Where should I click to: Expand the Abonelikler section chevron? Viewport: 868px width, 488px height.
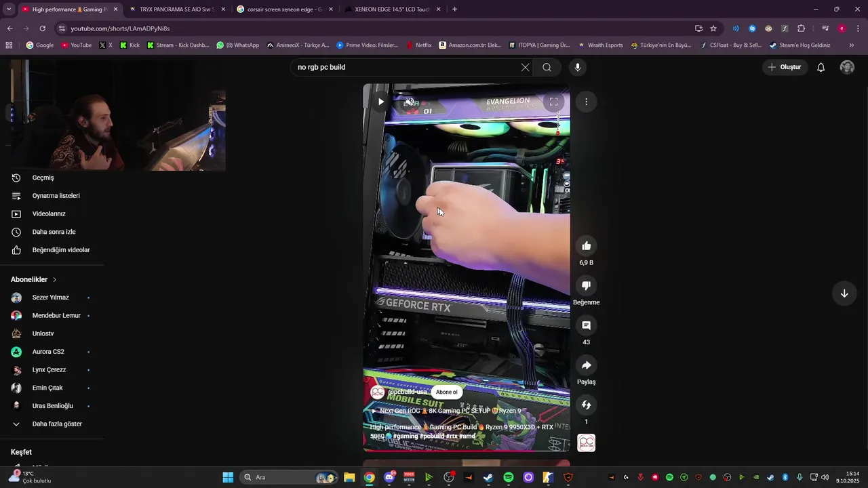(55, 279)
